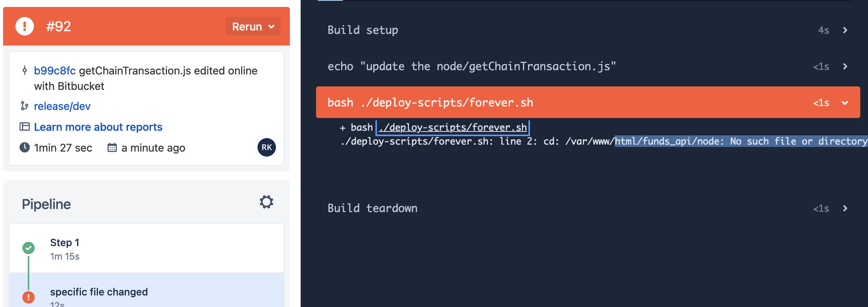Click the calendar icon beside a minute ago
The image size is (868, 307).
coord(112,147)
